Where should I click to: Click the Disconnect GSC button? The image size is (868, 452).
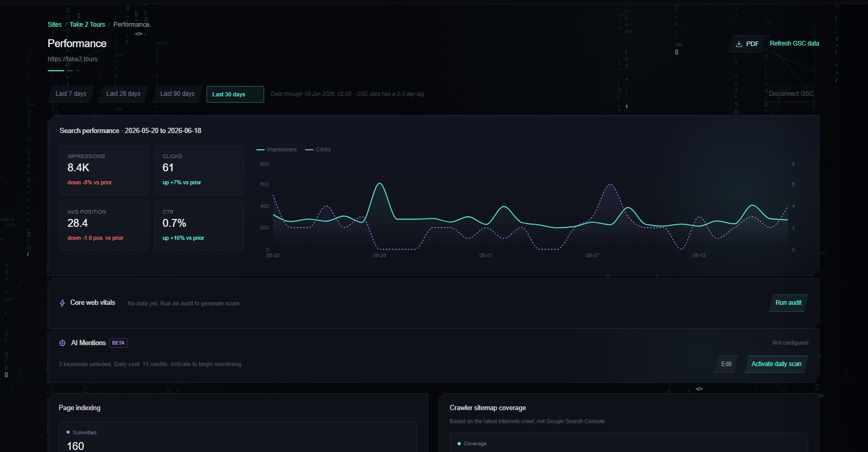(x=791, y=94)
